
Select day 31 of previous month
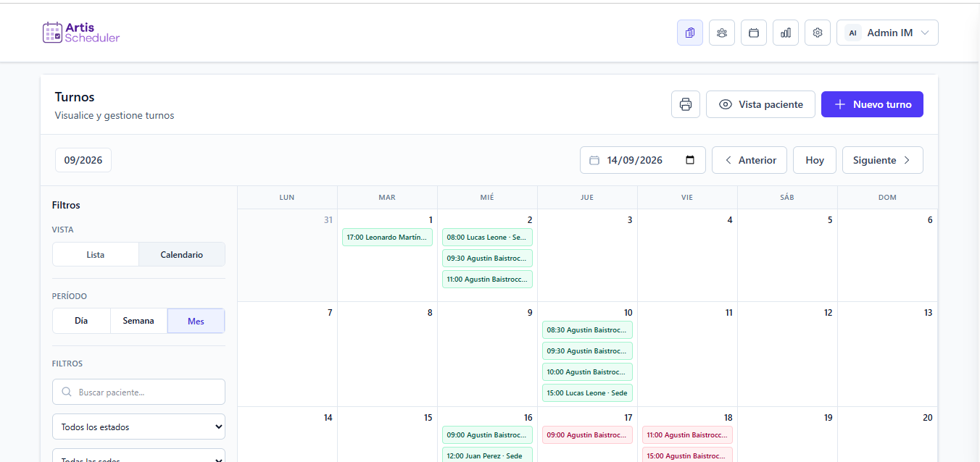tap(288, 256)
